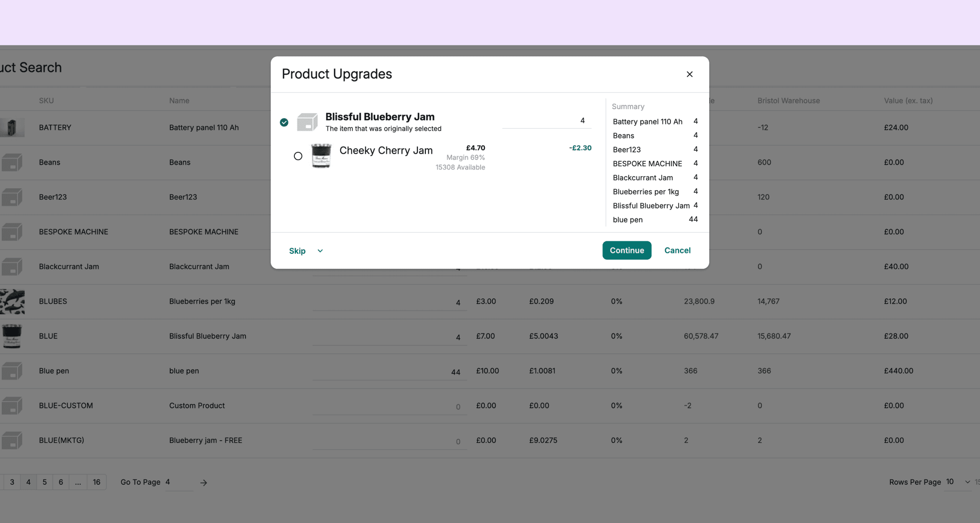Edit the Blissful Blueberry Jam quantity field in dialog
The width and height of the screenshot is (980, 523).
pyautogui.click(x=546, y=121)
